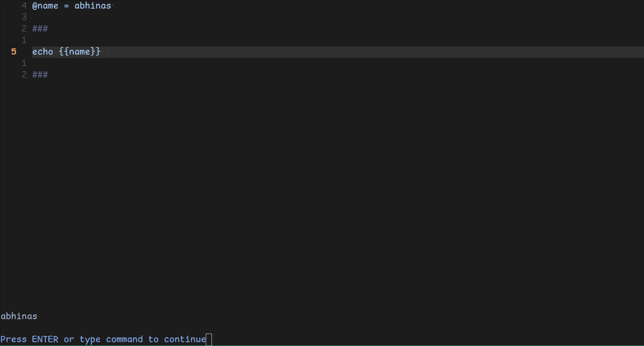Viewport: 644px width, 346px height.
Task: Click line number 3 in the gutter
Action: tap(24, 17)
